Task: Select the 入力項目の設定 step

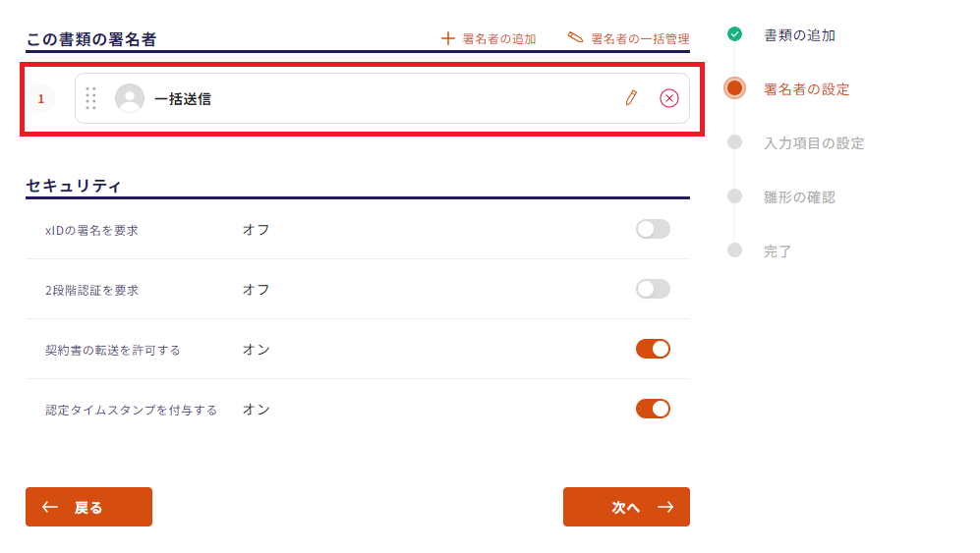Action: coord(814,143)
